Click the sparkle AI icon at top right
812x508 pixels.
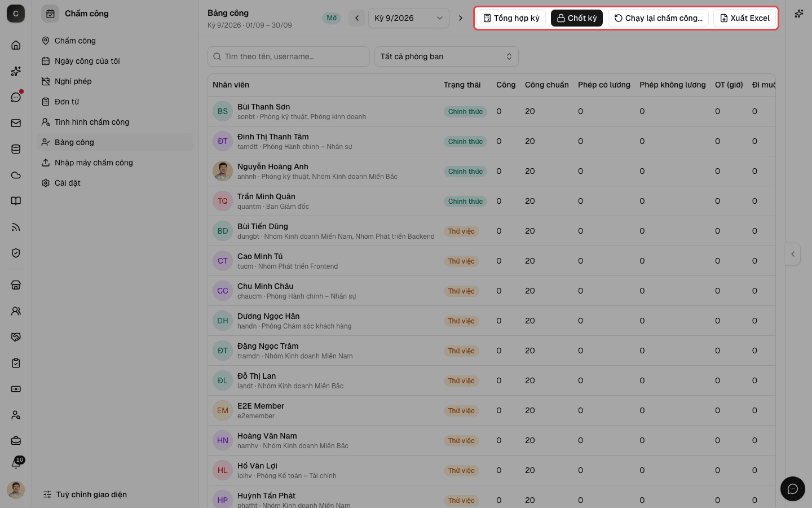pos(799,14)
